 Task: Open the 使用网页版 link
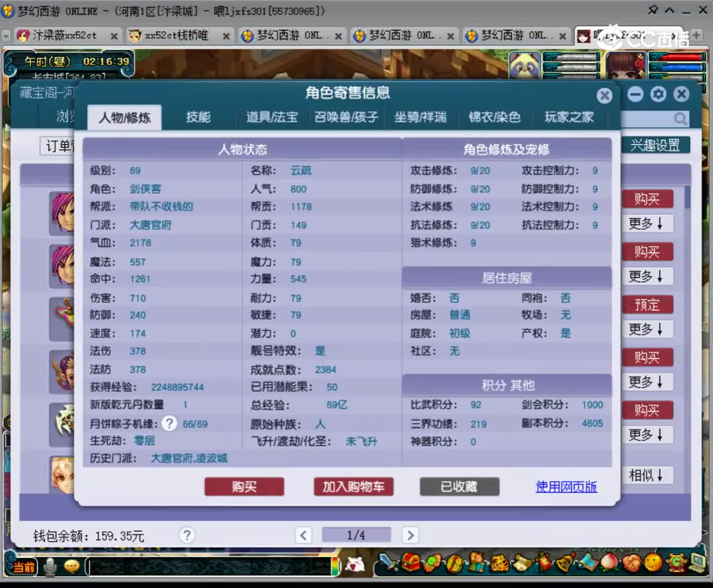[566, 487]
